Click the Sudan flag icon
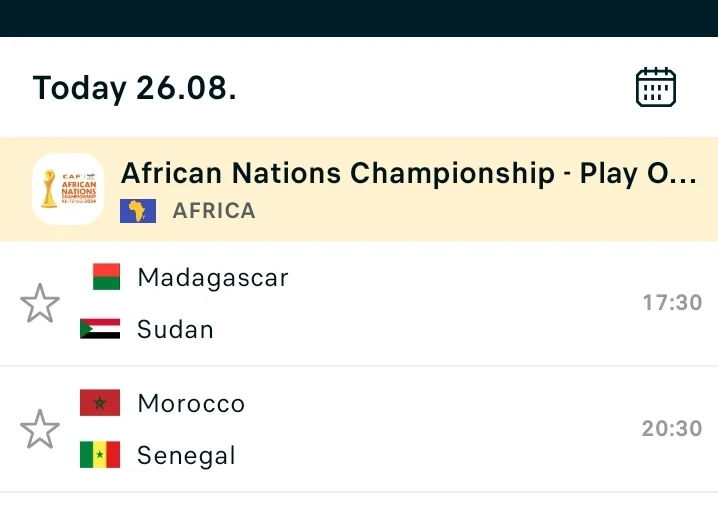 click(100, 329)
